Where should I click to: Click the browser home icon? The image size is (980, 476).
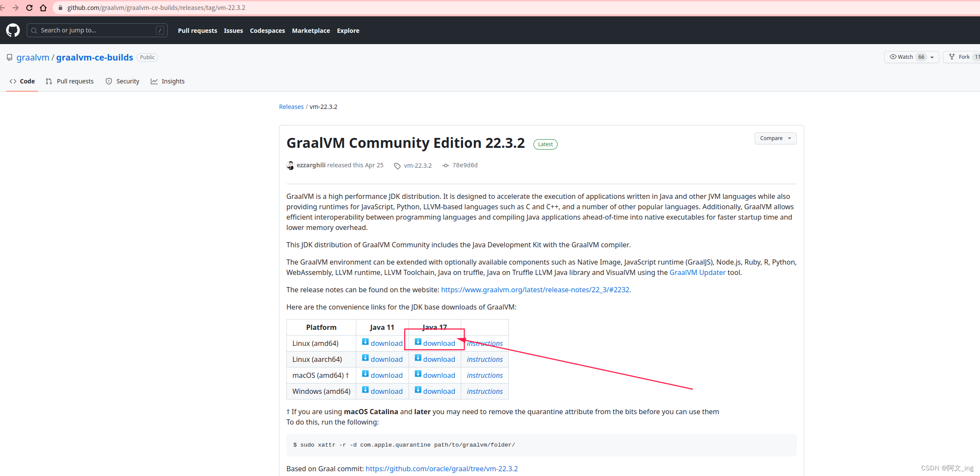(43, 8)
